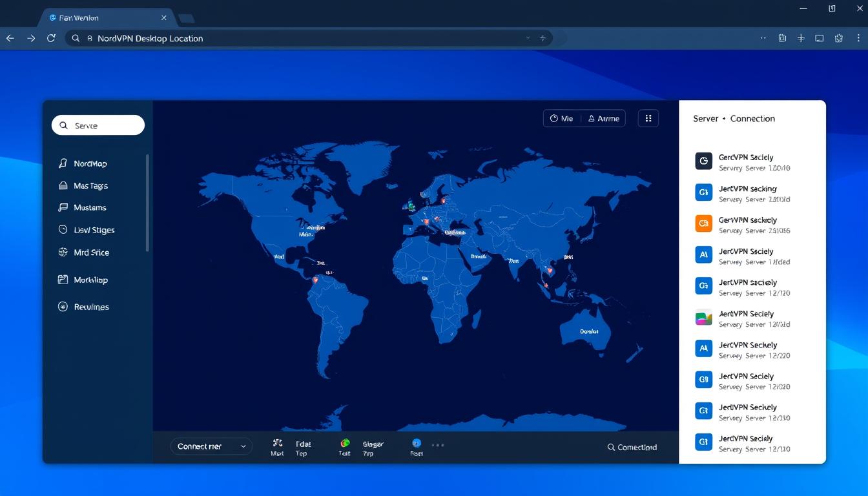Click the orange GerVPN sackrcly server icon
Image resolution: width=868 pixels, height=496 pixels.
(x=703, y=223)
